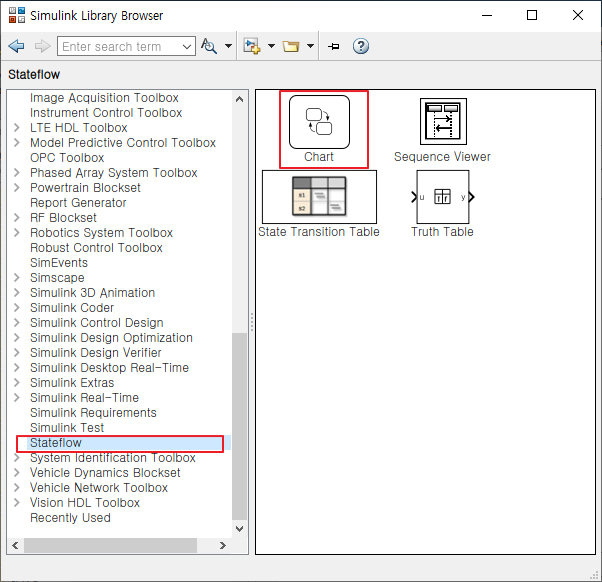Expand Simulink Desktop Real-Time node
The image size is (602, 582).
[x=17, y=367]
